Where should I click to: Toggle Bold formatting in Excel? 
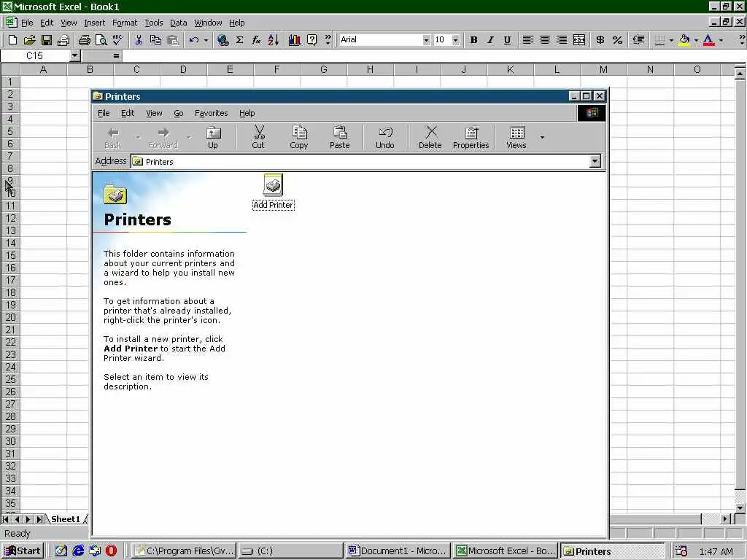pyautogui.click(x=473, y=40)
